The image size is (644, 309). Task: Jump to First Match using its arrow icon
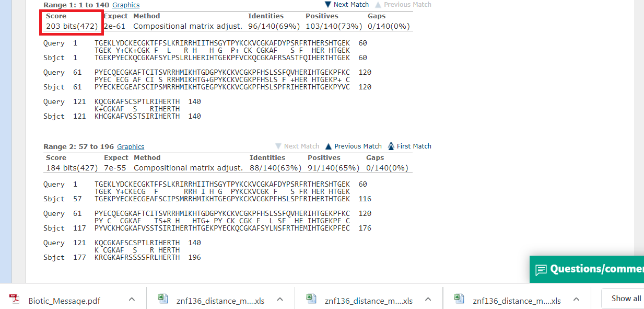[391, 146]
